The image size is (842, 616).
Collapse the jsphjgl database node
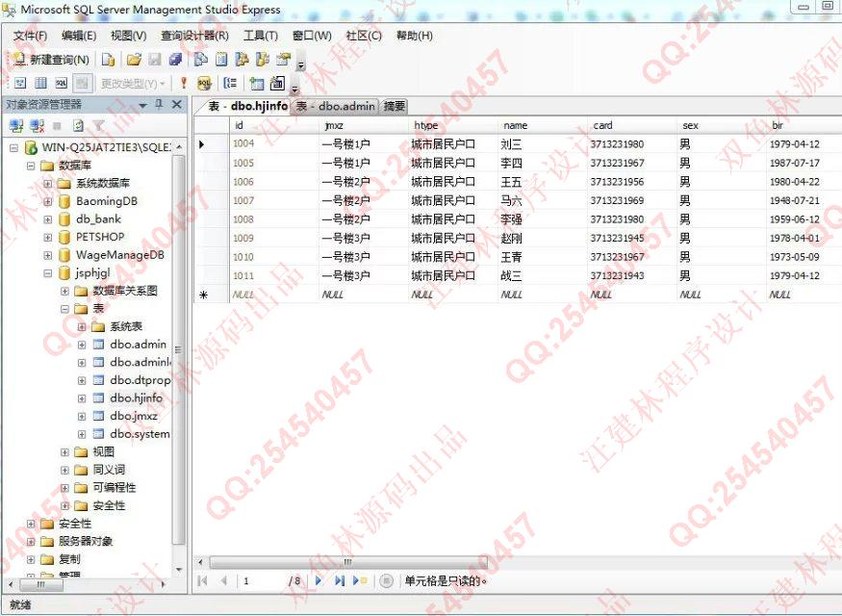tap(48, 272)
